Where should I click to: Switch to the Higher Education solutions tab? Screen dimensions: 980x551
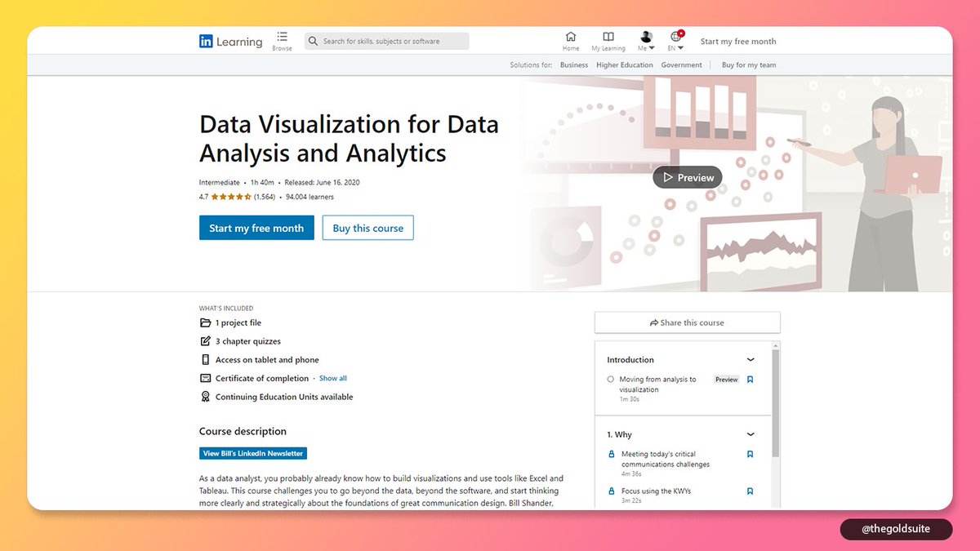(624, 64)
